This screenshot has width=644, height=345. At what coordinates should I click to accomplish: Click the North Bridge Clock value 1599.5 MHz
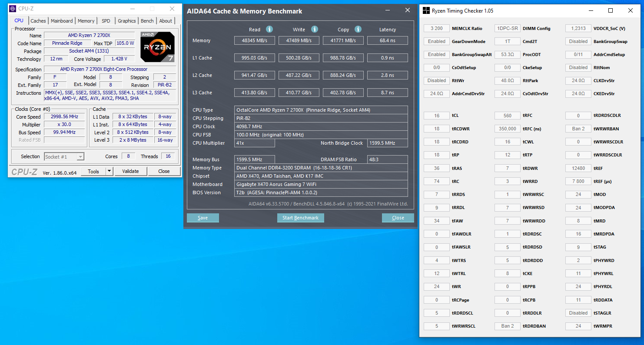388,143
